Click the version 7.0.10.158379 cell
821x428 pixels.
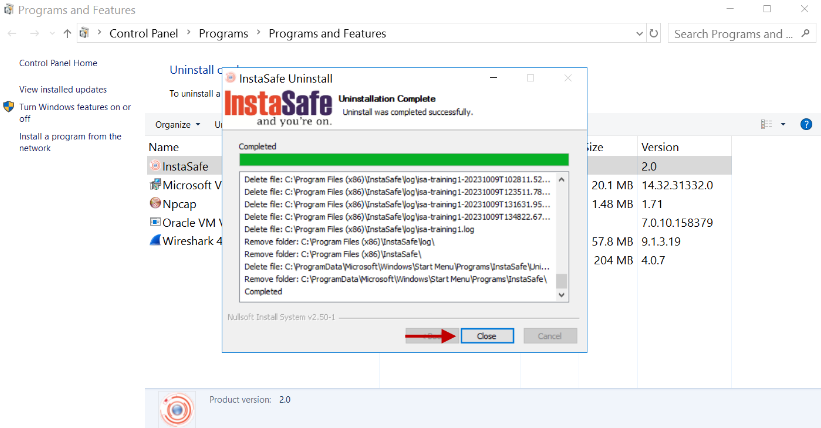click(x=677, y=223)
